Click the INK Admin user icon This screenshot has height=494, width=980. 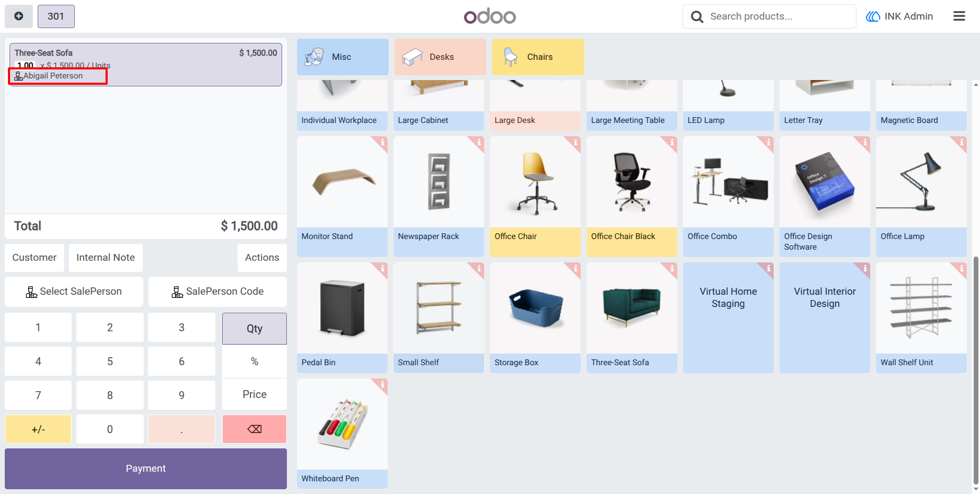coord(873,16)
